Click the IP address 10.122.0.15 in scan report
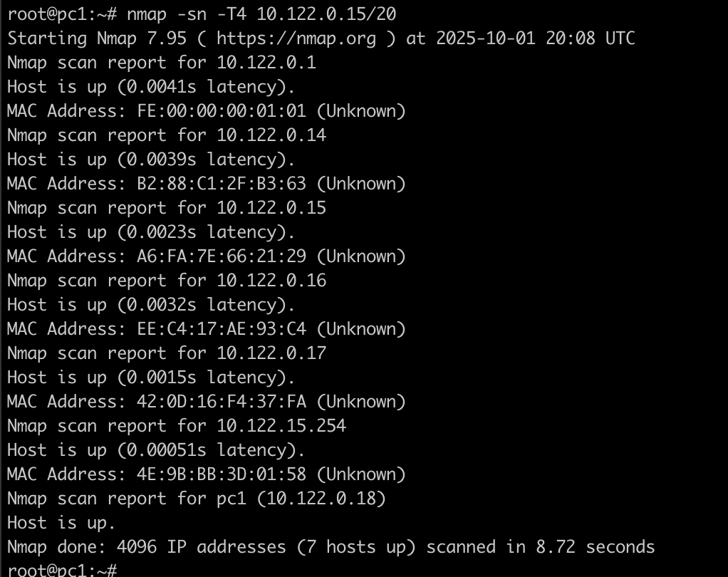The image size is (728, 577). [x=271, y=208]
